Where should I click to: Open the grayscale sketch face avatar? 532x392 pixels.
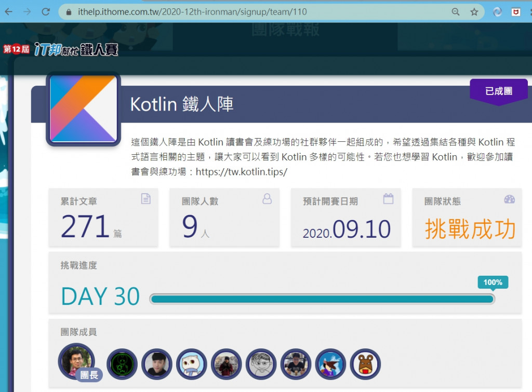[261, 364]
